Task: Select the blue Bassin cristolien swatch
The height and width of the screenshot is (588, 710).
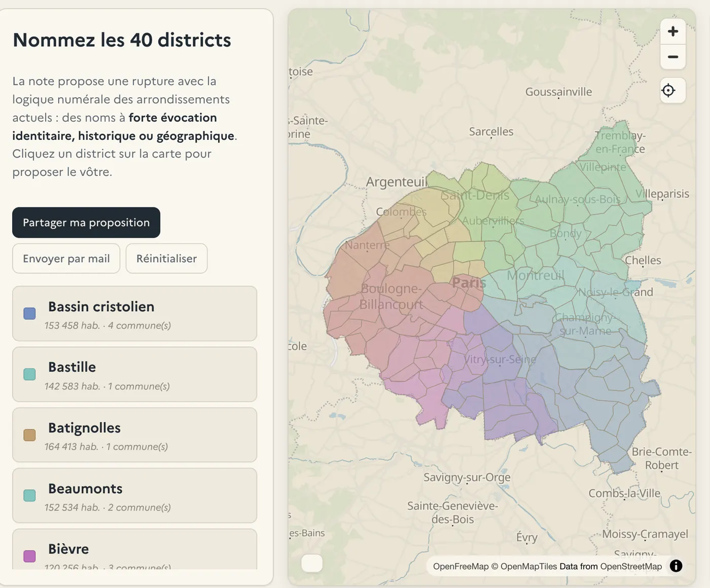Action: (x=30, y=313)
